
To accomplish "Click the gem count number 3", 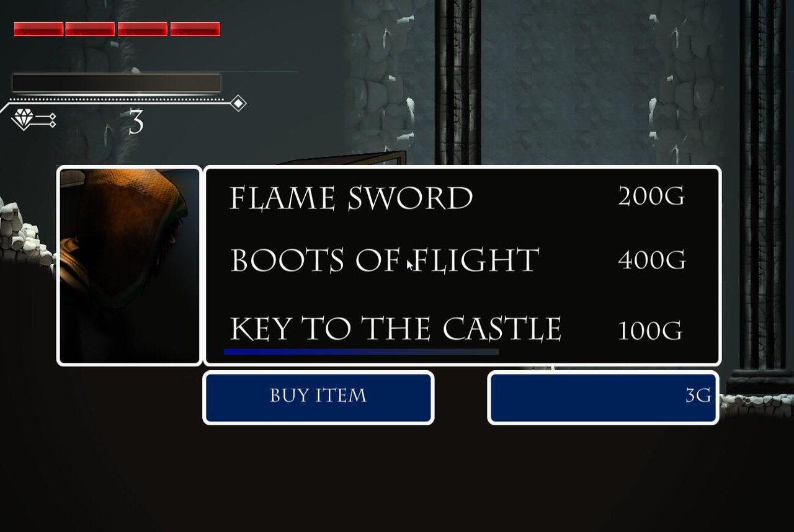I will (136, 123).
